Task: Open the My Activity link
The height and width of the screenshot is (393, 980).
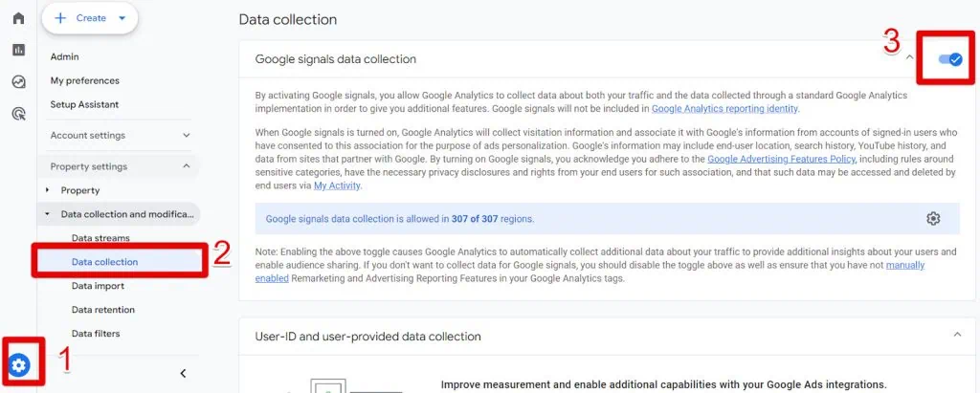Action: pyautogui.click(x=337, y=186)
